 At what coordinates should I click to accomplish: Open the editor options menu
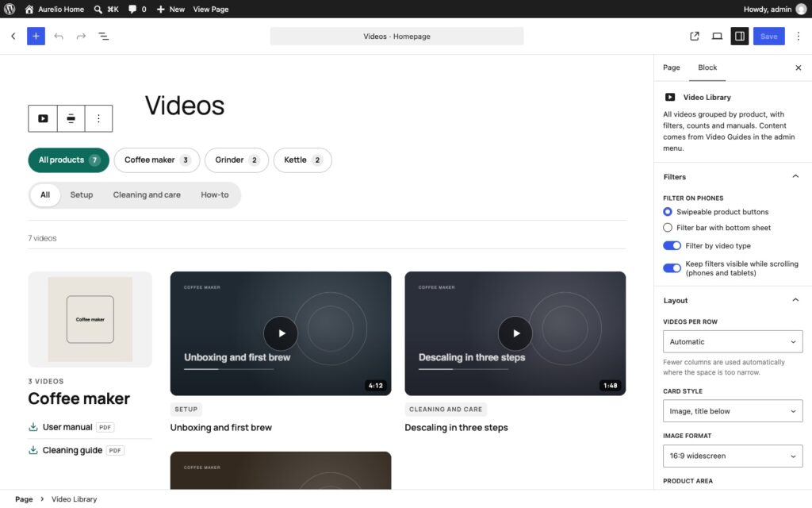tap(798, 37)
